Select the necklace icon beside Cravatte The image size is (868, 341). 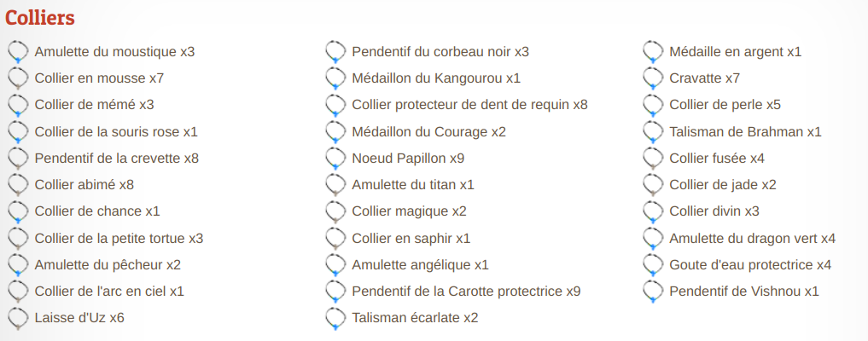[653, 78]
